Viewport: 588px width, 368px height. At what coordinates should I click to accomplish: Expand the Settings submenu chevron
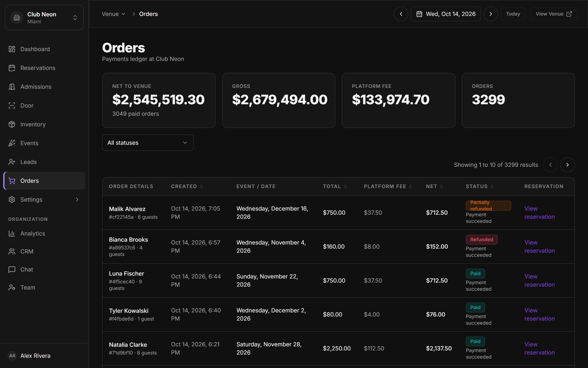[x=77, y=199]
